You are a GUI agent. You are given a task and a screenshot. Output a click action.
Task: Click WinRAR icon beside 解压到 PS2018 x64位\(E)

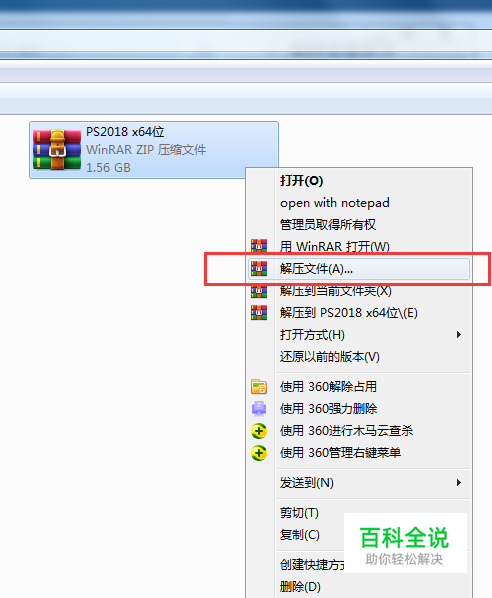point(259,313)
